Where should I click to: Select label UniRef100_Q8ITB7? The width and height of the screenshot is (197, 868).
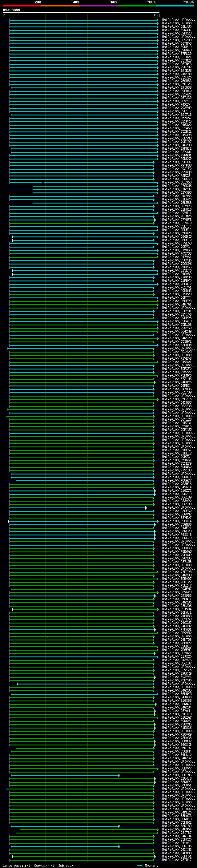[177, 833]
